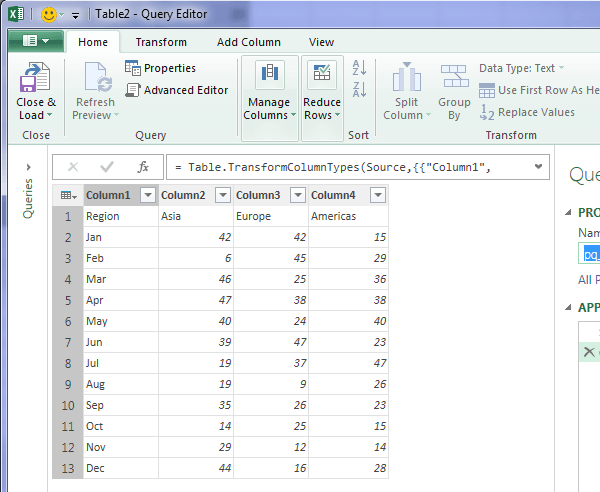Click the Group By icon
Screen dimensions: 600x492
pyautogui.click(x=454, y=76)
